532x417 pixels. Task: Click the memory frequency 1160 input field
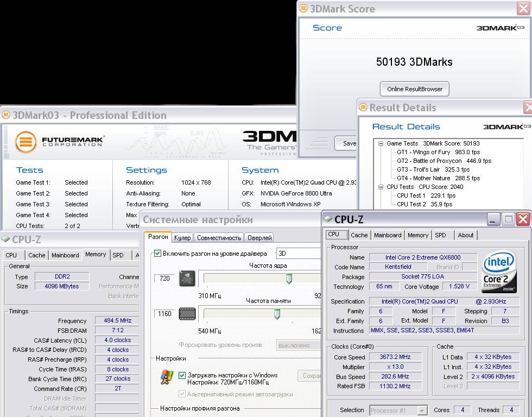[x=164, y=313]
